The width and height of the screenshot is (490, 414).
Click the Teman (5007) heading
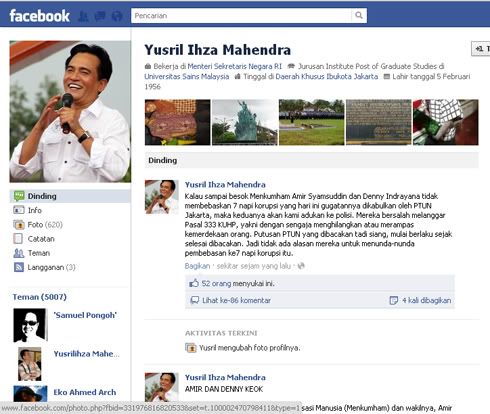coord(40,297)
